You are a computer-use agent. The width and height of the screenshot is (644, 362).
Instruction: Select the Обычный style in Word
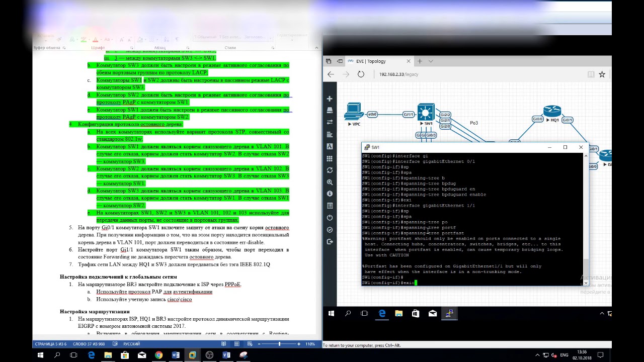[205, 37]
